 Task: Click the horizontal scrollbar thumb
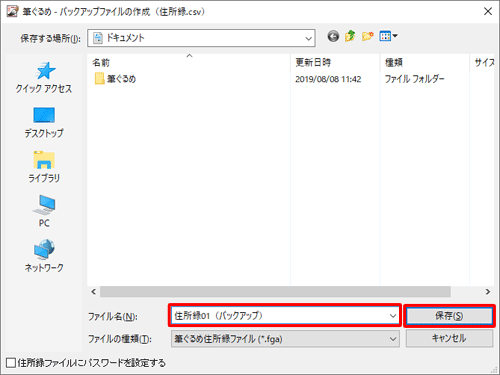(275, 292)
